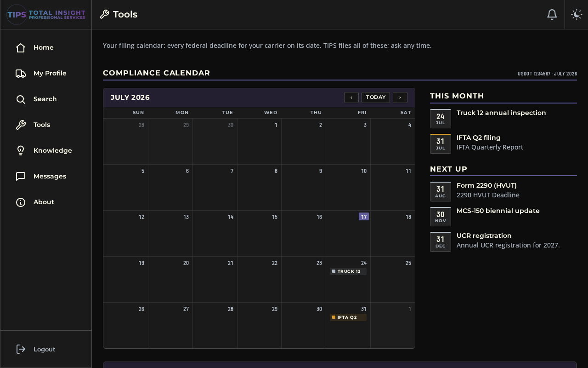Advance calendar to next month
Image resolution: width=588 pixels, height=368 pixels.
[x=400, y=98]
